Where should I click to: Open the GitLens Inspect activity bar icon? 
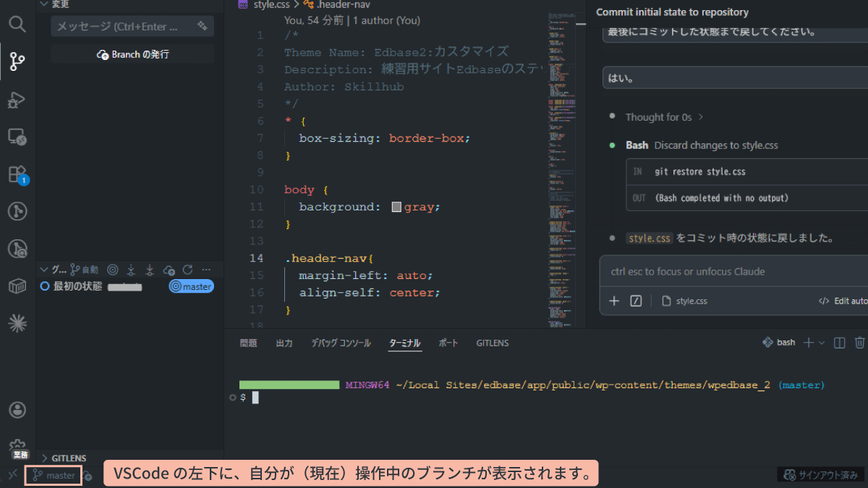click(x=17, y=249)
